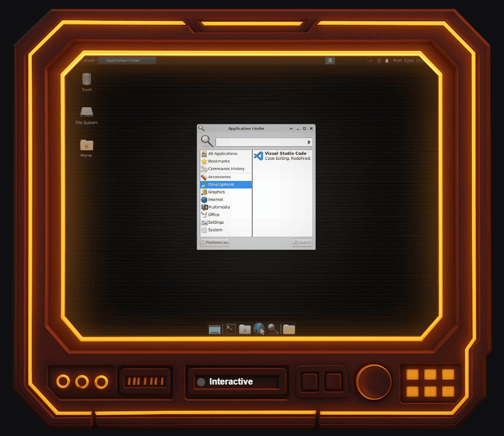504x436 pixels.
Task: Click the Launch button
Action: click(302, 243)
